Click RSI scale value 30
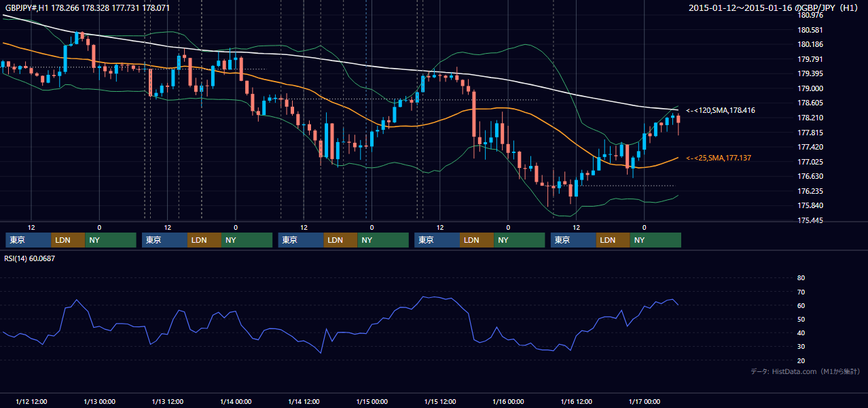This screenshot has height=408, width=868. tap(801, 347)
